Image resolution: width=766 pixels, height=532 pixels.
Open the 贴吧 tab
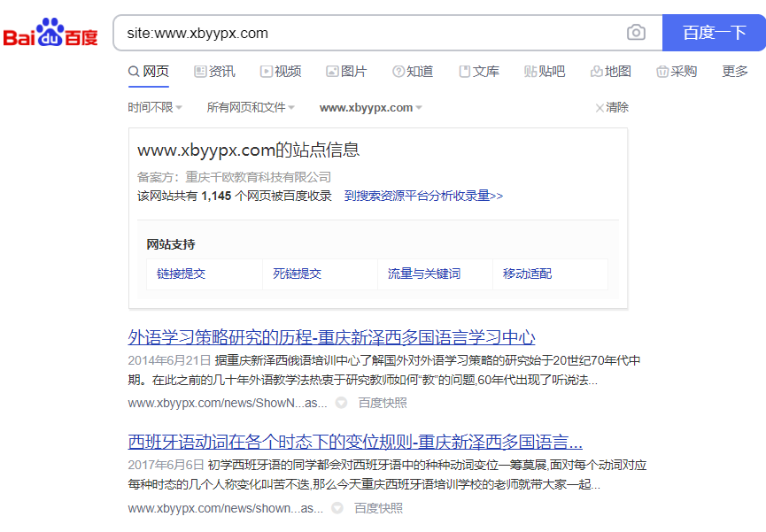click(545, 72)
